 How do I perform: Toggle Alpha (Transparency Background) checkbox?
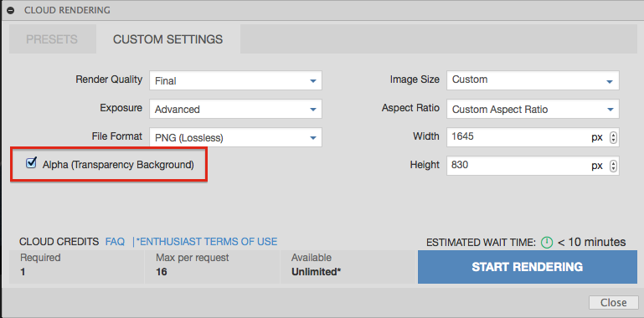(31, 163)
